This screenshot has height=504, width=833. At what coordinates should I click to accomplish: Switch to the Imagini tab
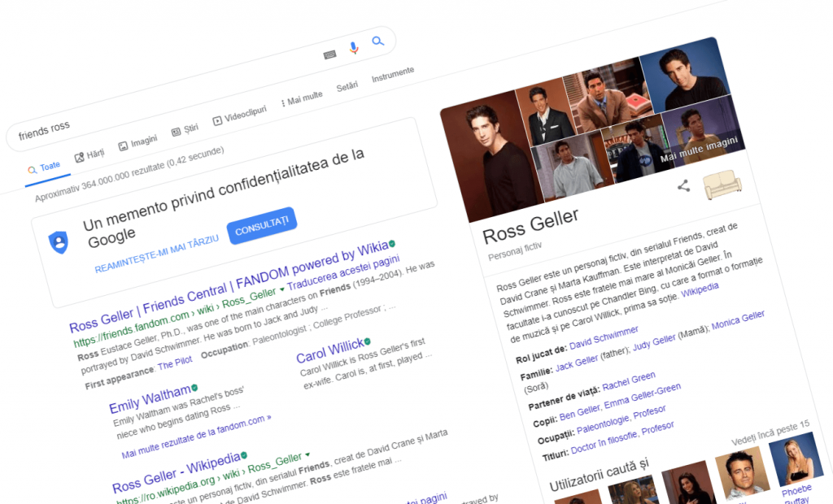138,143
